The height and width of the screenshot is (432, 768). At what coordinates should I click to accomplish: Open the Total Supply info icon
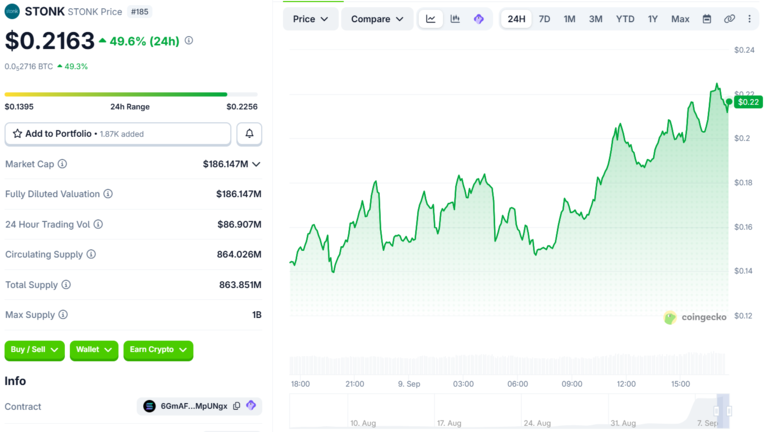click(x=66, y=285)
